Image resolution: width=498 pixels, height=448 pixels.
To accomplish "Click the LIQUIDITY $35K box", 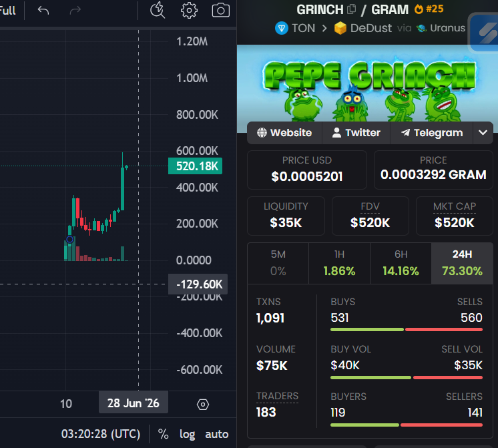I will (286, 216).
